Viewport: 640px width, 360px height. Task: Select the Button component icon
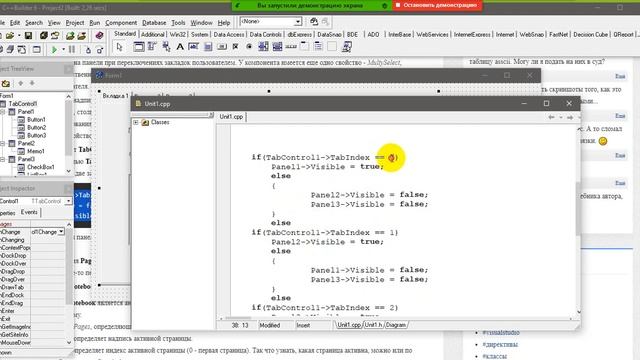222,47
